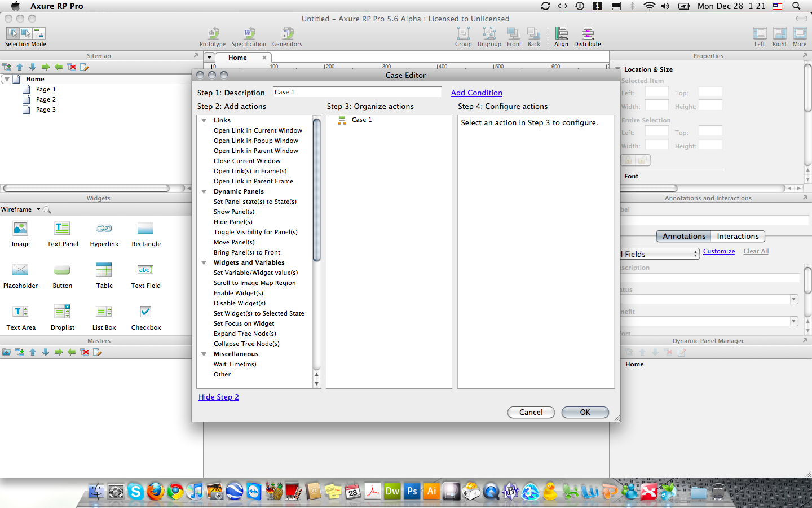The height and width of the screenshot is (508, 812).
Task: Click the Add Condition link
Action: (476, 93)
